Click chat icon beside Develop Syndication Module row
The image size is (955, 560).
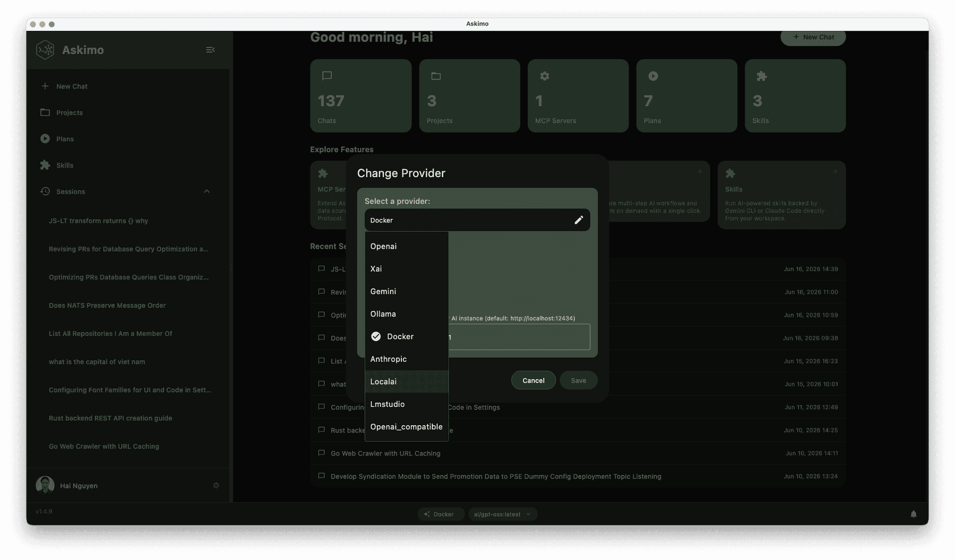(x=321, y=476)
